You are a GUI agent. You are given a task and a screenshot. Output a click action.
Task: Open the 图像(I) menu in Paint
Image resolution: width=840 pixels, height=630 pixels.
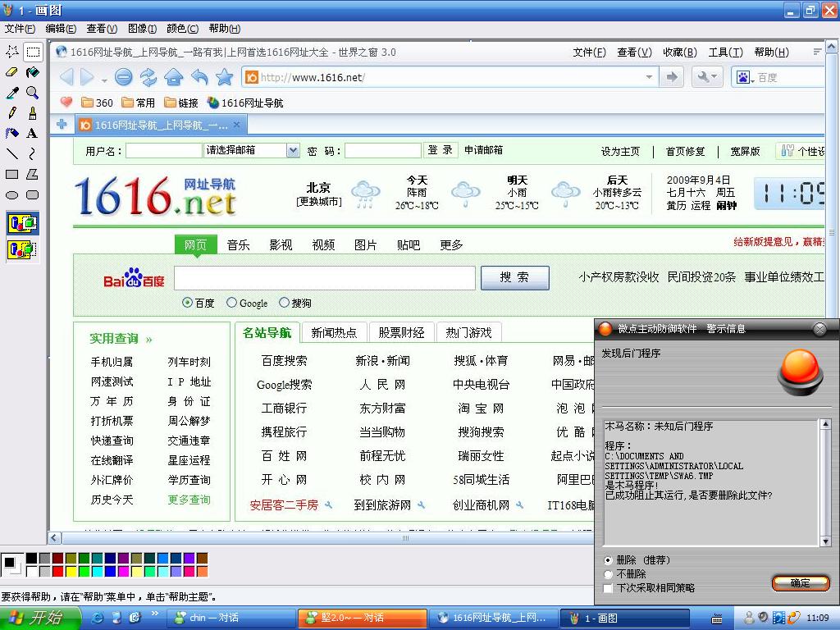[x=143, y=29]
